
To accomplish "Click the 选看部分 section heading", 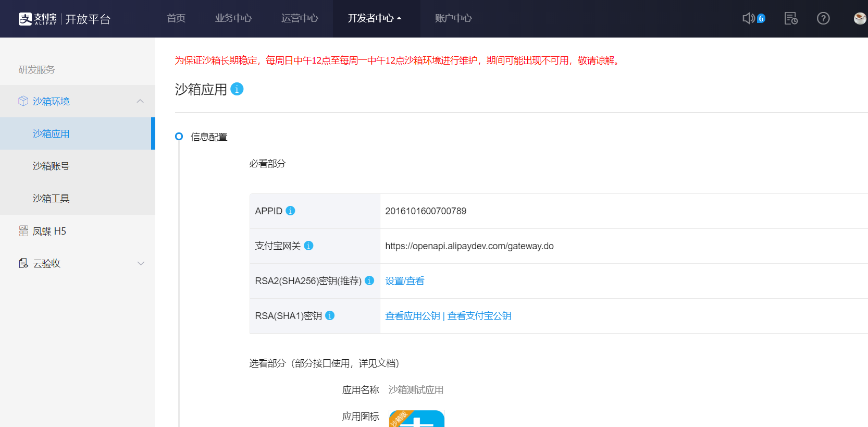I will point(324,363).
